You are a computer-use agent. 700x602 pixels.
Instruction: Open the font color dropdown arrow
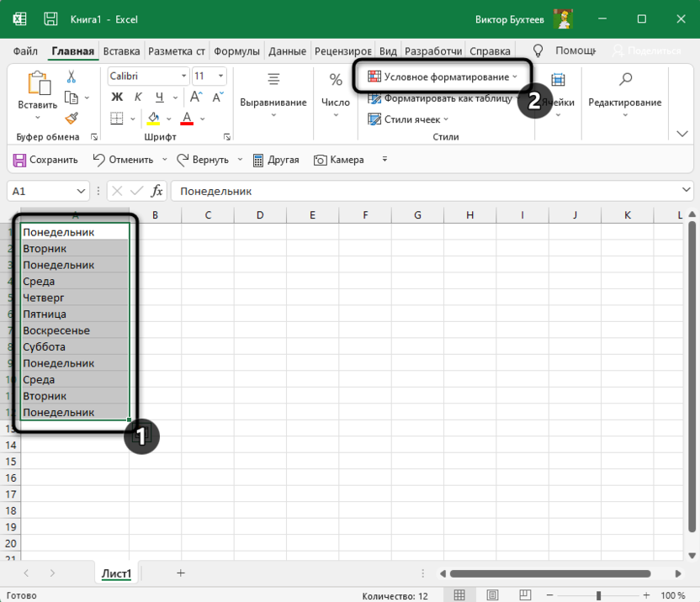tap(202, 119)
